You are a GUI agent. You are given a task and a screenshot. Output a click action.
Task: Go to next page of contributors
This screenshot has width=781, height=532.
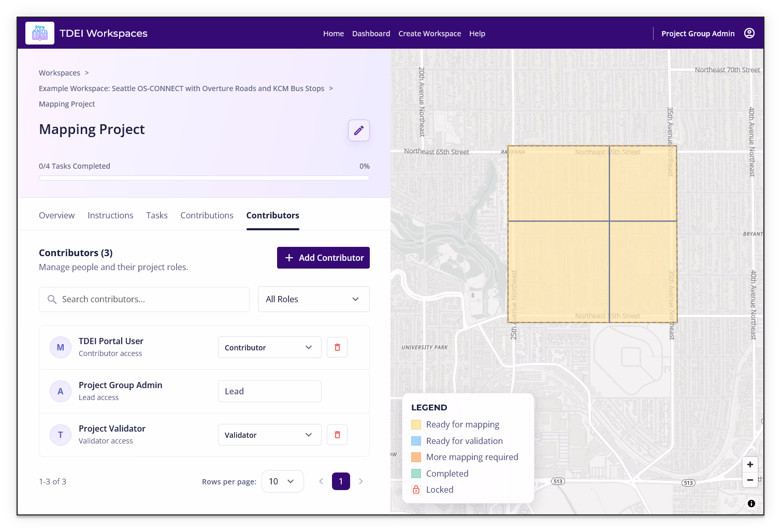click(361, 481)
